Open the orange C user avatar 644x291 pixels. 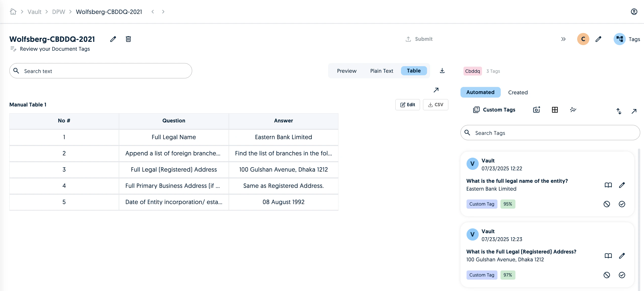[583, 39]
